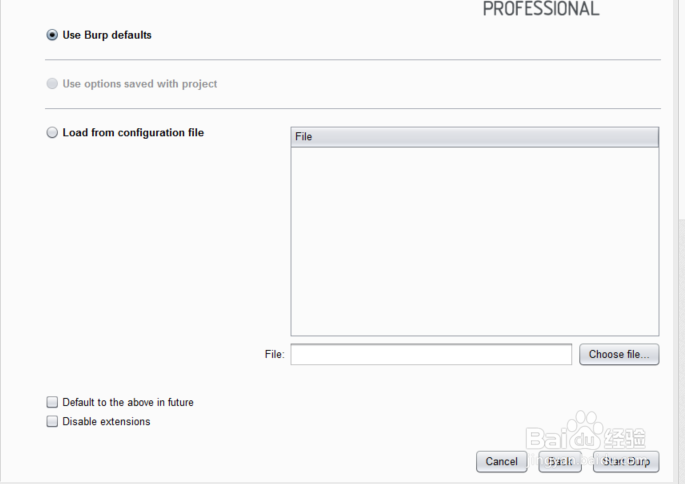
Task: Click the greyed "Use options saved with project" label
Action: [x=140, y=84]
